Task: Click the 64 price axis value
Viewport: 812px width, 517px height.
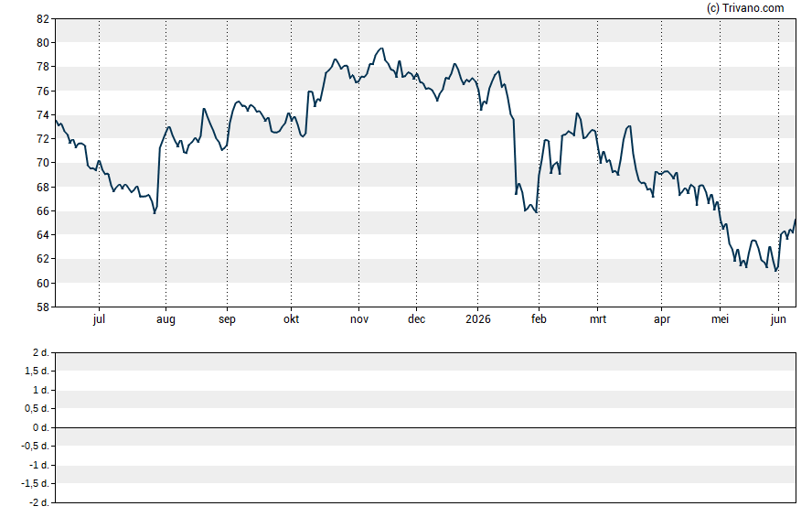Action: tap(43, 234)
